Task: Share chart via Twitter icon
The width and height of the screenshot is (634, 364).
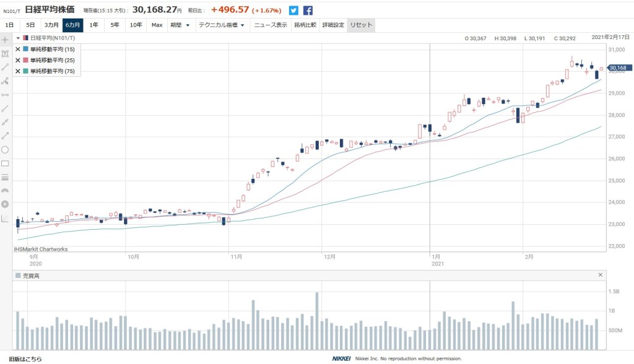Action: [x=293, y=11]
